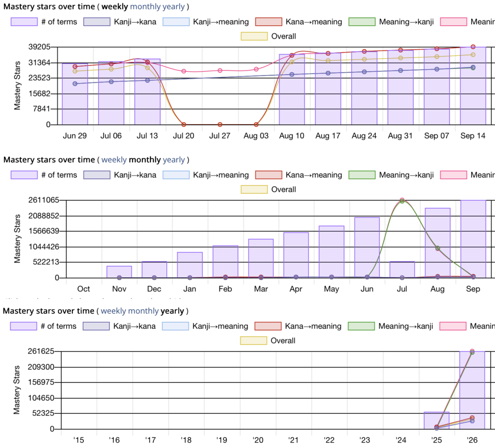Select the Mar bar in the monthly chart

[261, 258]
